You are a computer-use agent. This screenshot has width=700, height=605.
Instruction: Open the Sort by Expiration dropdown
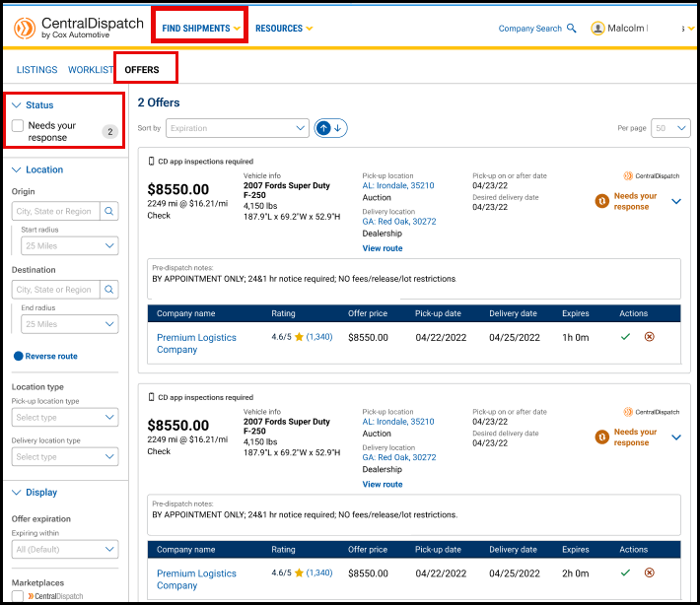(x=237, y=128)
